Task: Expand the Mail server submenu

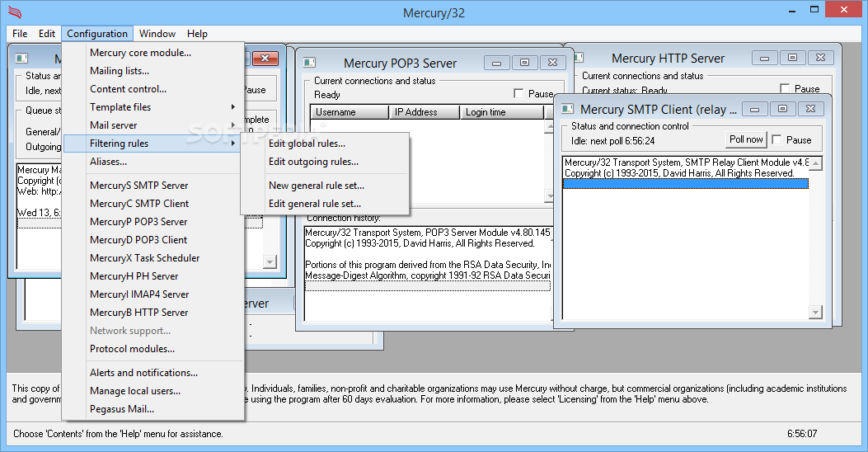Action: point(152,125)
